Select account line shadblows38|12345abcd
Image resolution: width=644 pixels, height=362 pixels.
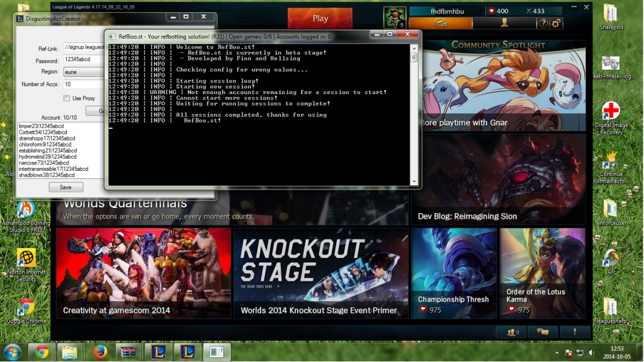(46, 175)
